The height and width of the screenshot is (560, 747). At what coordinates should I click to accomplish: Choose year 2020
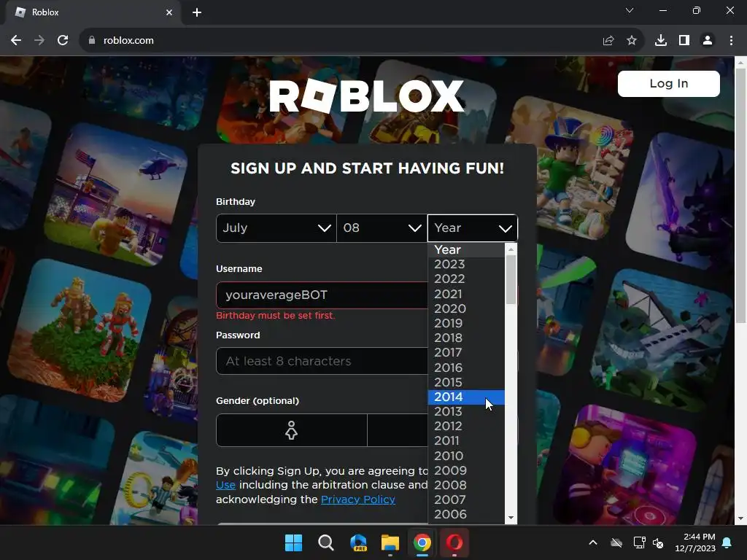click(x=466, y=308)
